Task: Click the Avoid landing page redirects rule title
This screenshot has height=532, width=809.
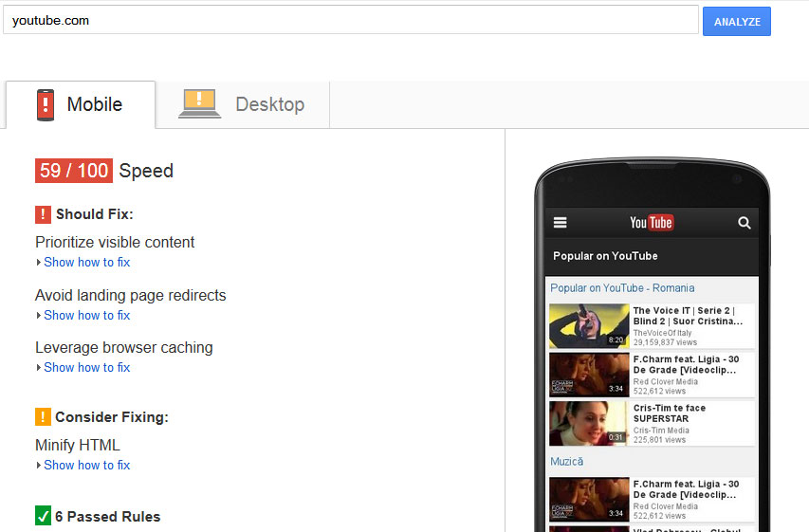Action: tap(131, 295)
